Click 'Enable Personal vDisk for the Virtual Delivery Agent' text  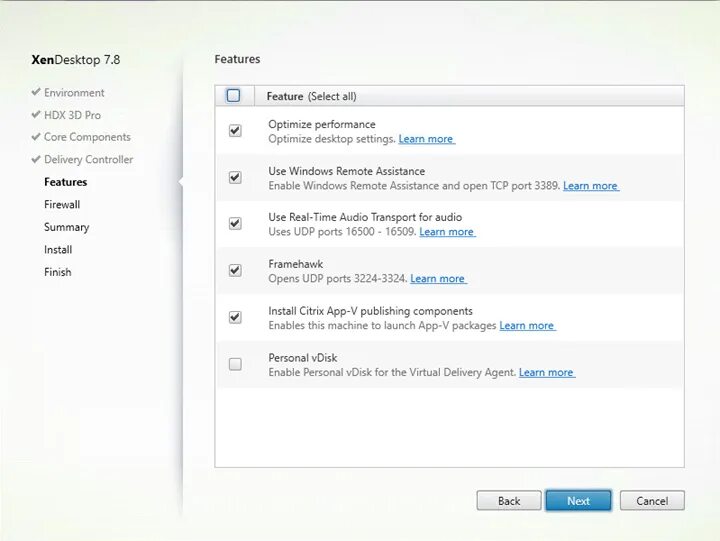click(392, 372)
